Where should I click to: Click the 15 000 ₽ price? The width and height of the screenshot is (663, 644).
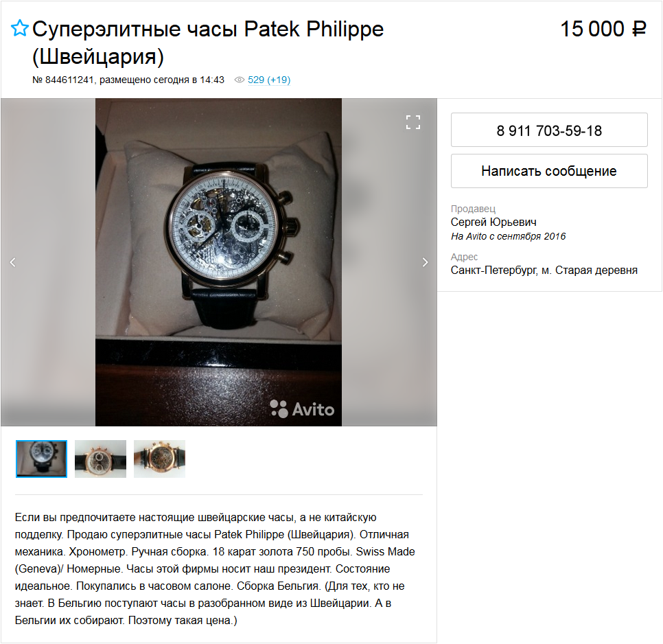[603, 29]
